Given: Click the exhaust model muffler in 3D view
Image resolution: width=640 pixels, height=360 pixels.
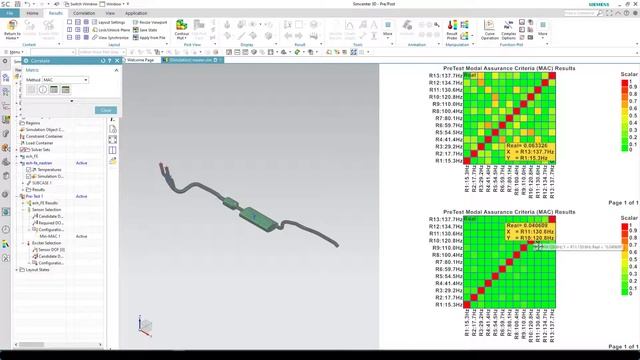Looking at the screenshot, I should 257,218.
